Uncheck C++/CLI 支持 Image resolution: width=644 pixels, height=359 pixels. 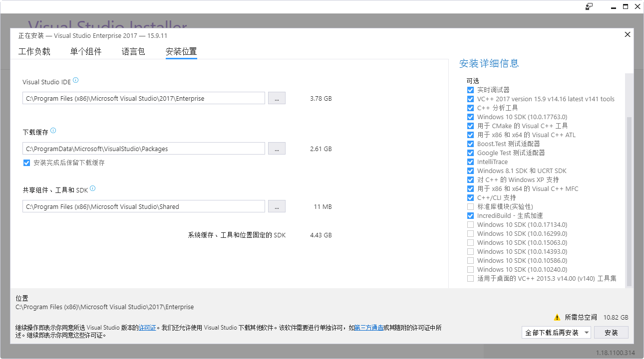[470, 197]
